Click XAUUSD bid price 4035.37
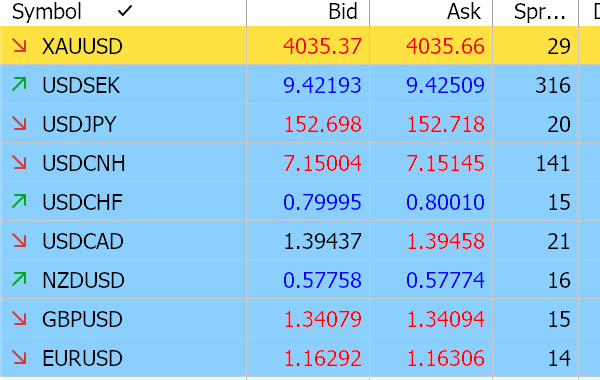 tap(322, 46)
